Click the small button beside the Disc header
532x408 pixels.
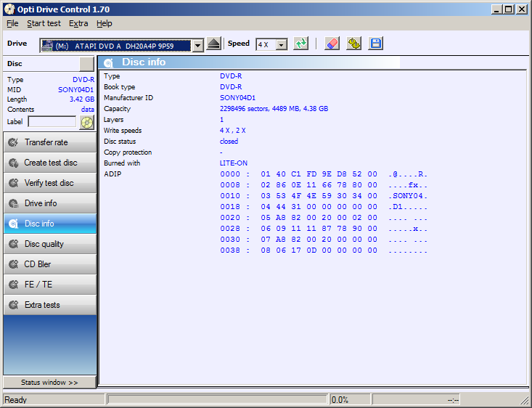[86, 64]
